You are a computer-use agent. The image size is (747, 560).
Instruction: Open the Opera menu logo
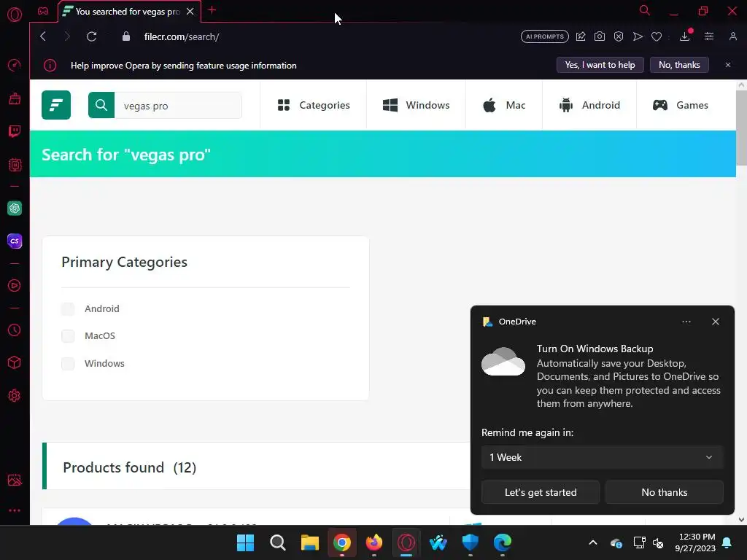coord(15,15)
